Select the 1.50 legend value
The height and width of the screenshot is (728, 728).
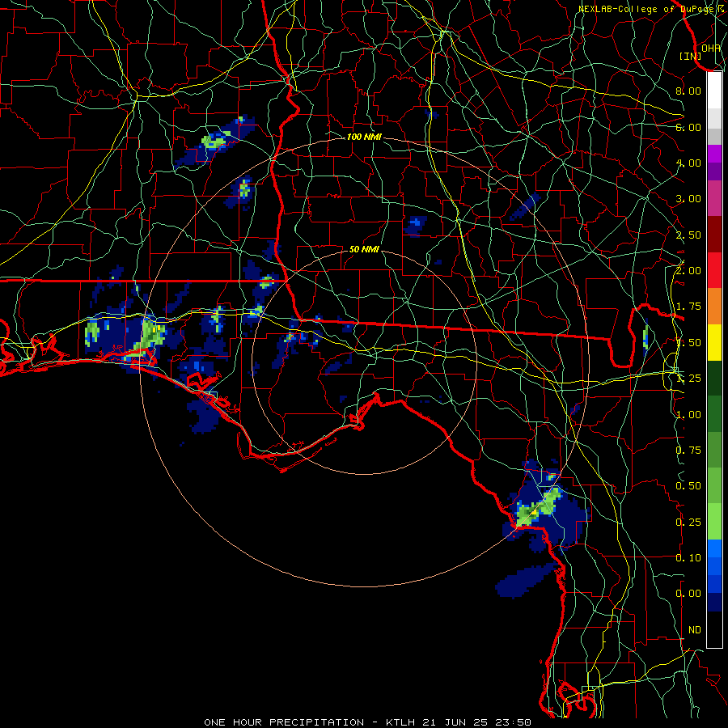(688, 343)
